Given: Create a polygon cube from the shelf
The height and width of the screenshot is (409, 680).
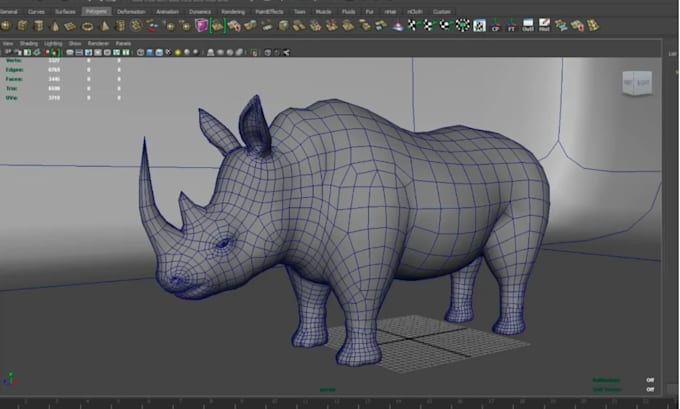Looking at the screenshot, I should coord(22,26).
